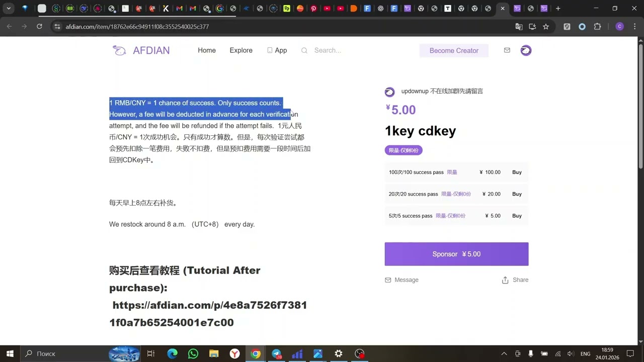Open the Pinterest tab
644x362 pixels.
(x=313, y=9)
